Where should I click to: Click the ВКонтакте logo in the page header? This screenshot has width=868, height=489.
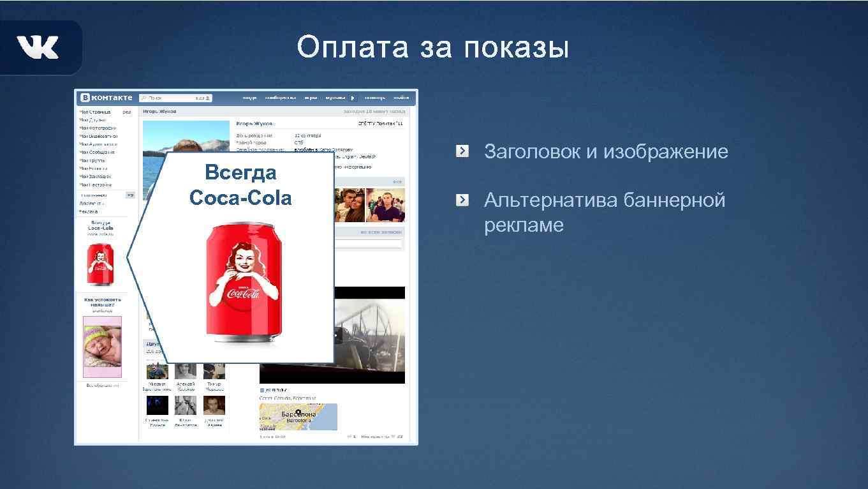pyautogui.click(x=106, y=98)
